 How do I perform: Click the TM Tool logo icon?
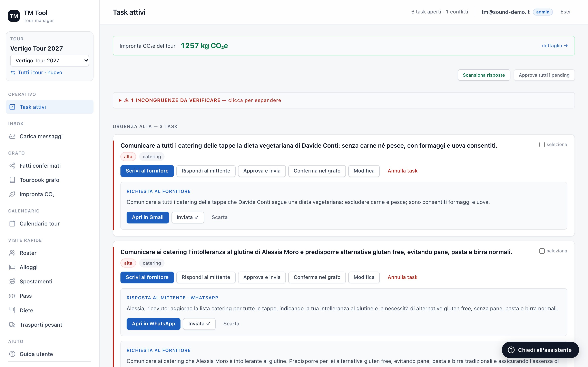pos(14,16)
